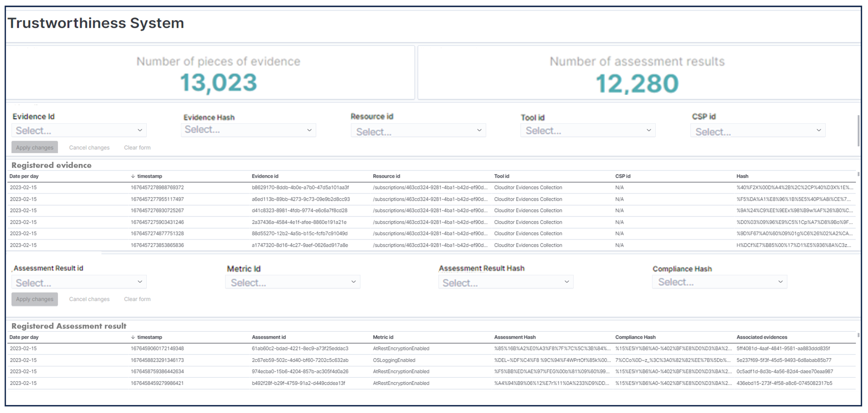Click chevron on Compliance Hash select
868x413 pixels.
tap(780, 282)
